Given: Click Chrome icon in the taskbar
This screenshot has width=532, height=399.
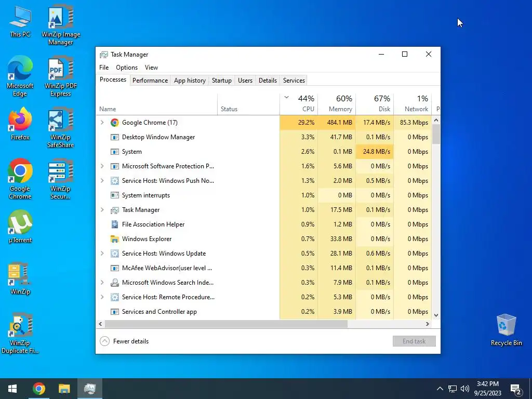Looking at the screenshot, I should [39, 389].
